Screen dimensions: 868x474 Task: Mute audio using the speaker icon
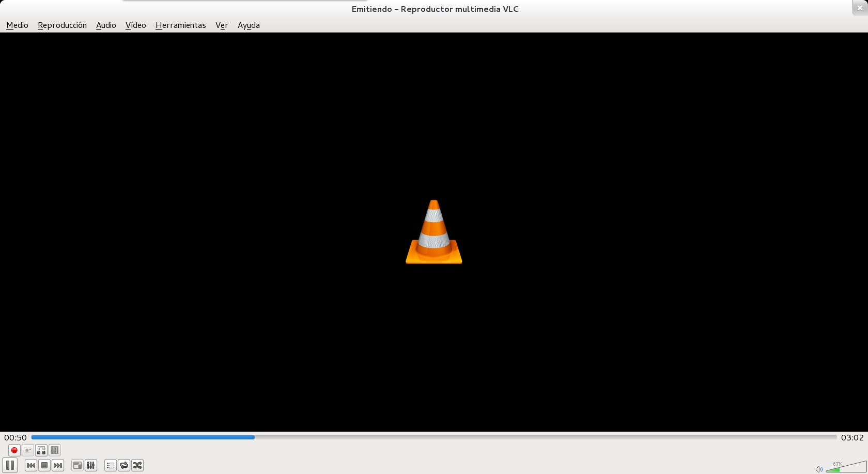click(x=819, y=469)
